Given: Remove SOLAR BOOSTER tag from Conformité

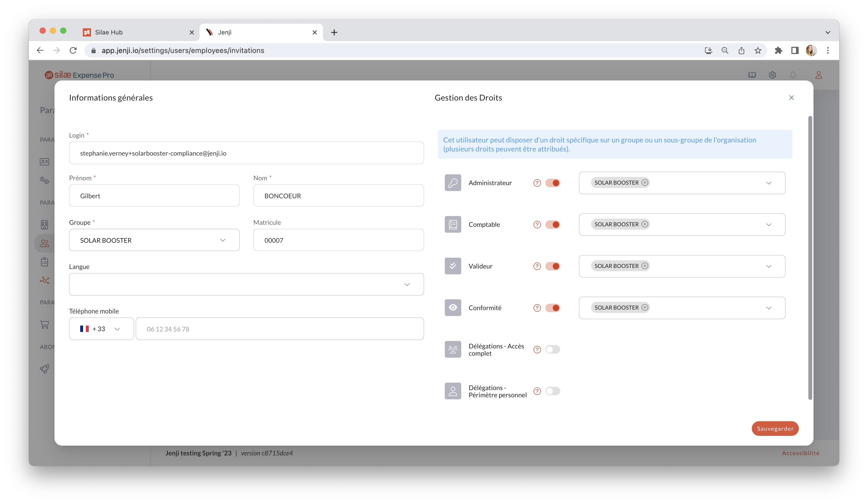Looking at the screenshot, I should click(645, 308).
